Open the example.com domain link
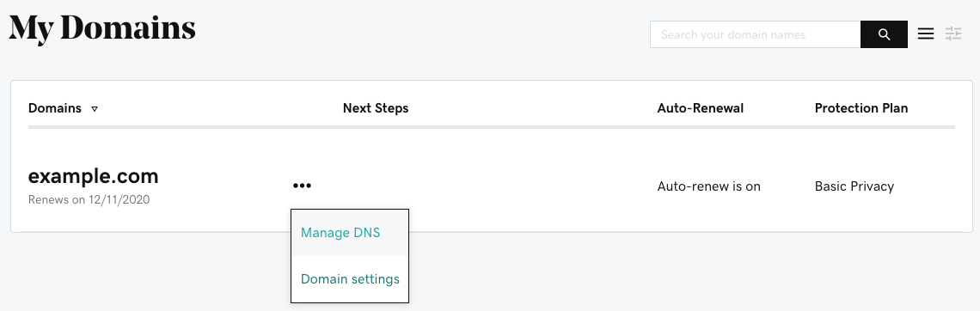 point(93,177)
